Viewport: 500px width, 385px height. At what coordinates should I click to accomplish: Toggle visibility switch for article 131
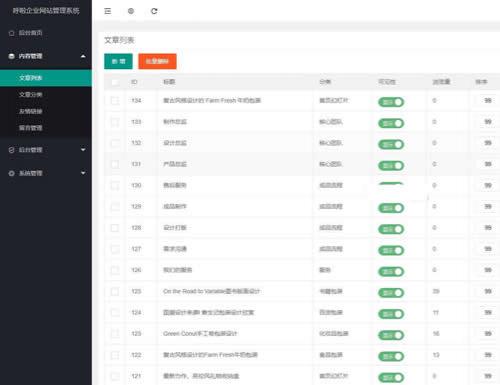pos(391,166)
